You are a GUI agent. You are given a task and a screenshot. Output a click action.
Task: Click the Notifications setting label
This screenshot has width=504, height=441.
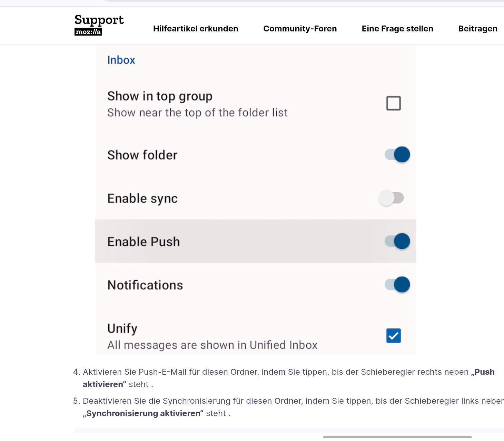tap(145, 285)
